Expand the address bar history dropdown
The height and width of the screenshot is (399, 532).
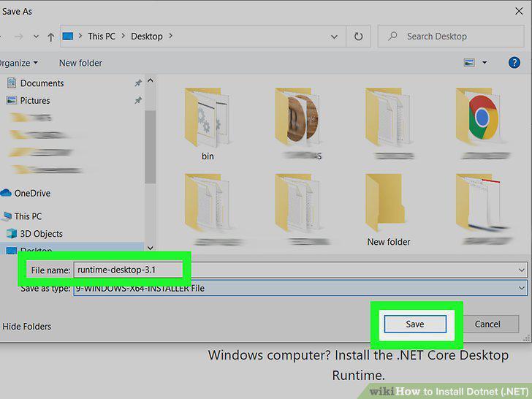point(334,37)
